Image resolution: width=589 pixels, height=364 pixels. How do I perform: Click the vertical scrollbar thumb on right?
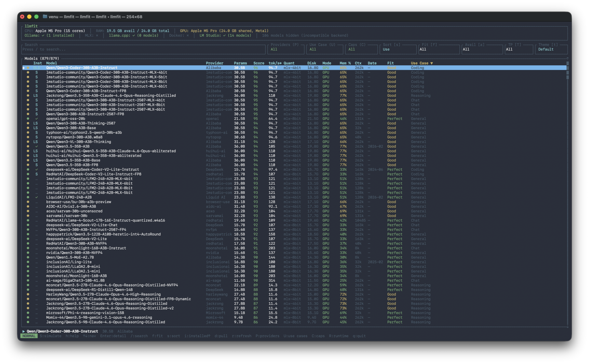click(568, 70)
